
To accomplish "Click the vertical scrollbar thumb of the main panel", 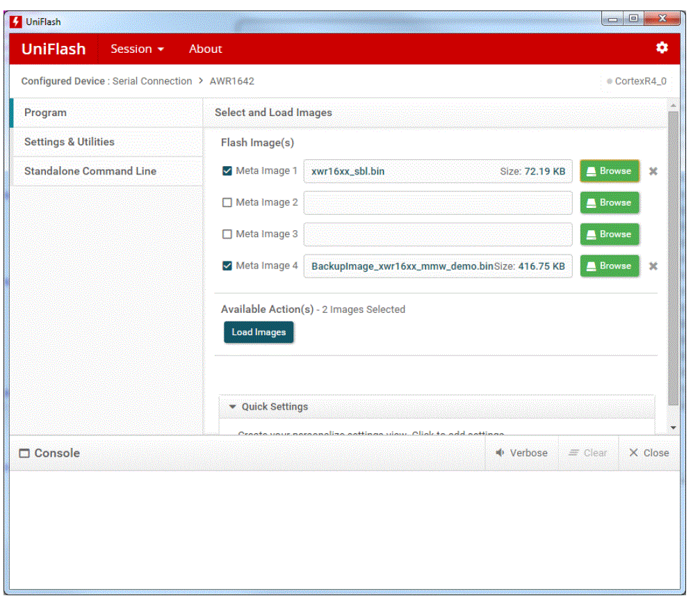I will tap(673, 259).
